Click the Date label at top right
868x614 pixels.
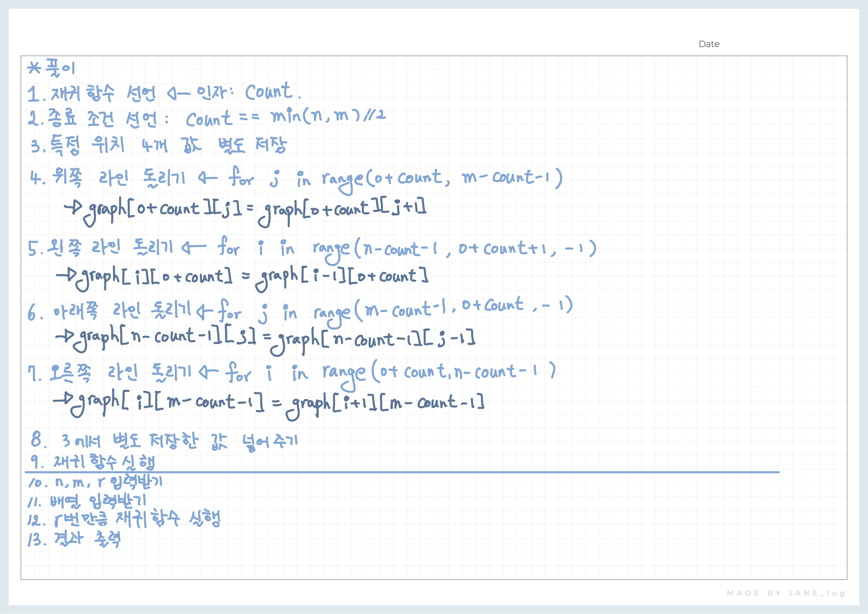[x=709, y=44]
